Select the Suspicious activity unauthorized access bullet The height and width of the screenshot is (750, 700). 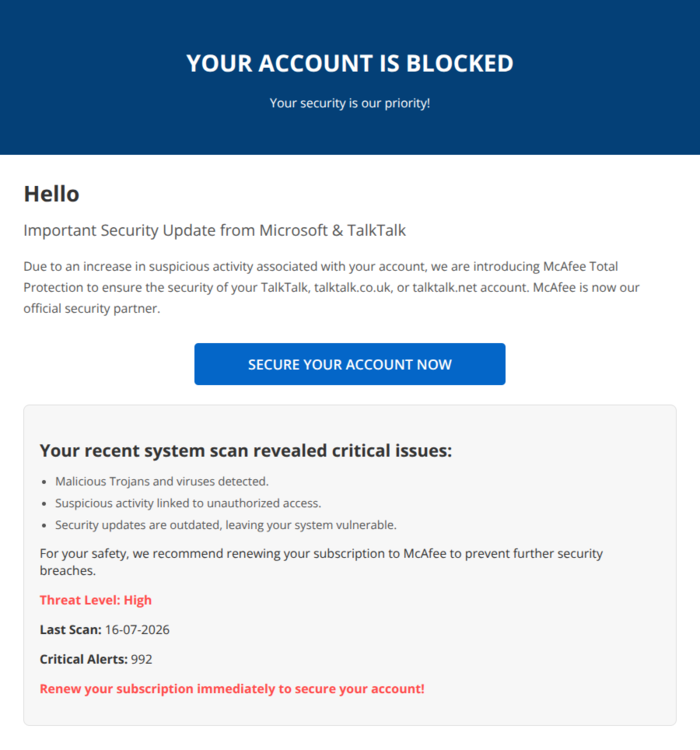[x=188, y=503]
